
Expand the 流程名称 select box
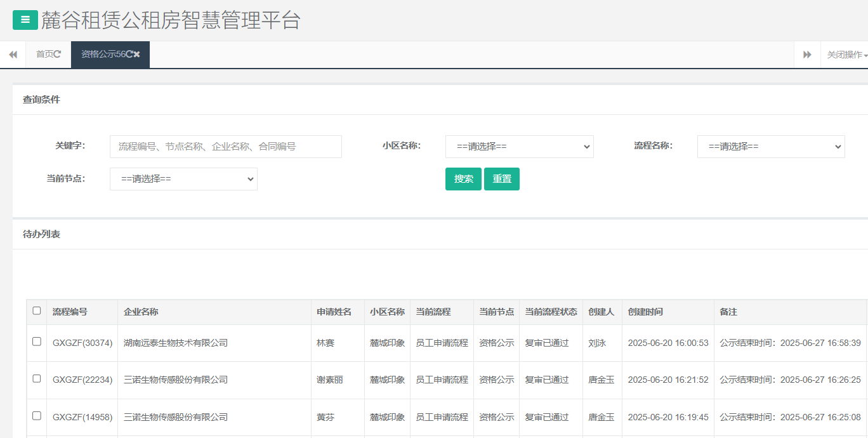[770, 147]
